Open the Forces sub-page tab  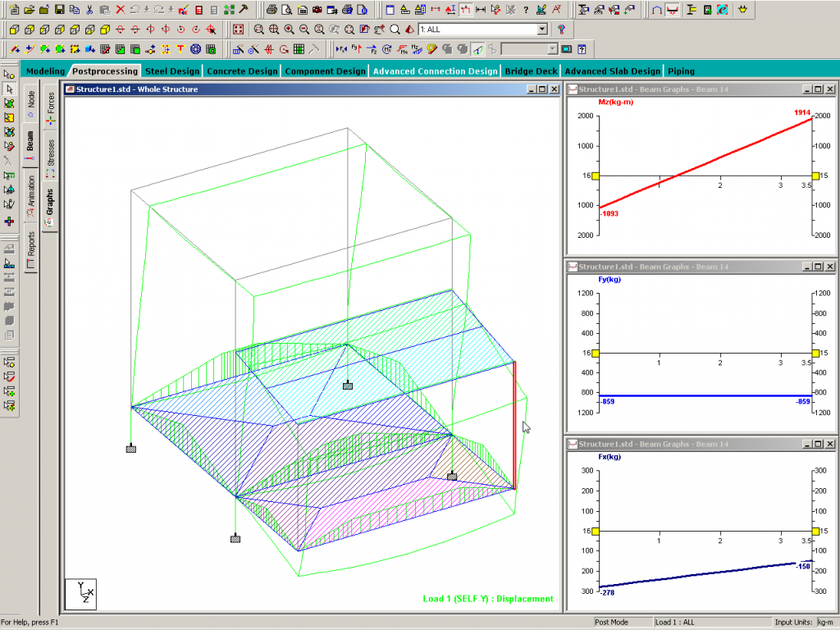[50, 107]
